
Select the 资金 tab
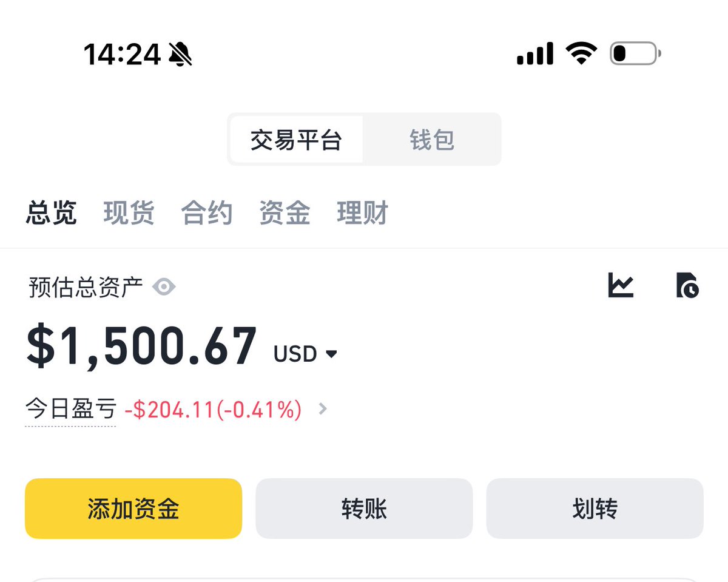285,214
